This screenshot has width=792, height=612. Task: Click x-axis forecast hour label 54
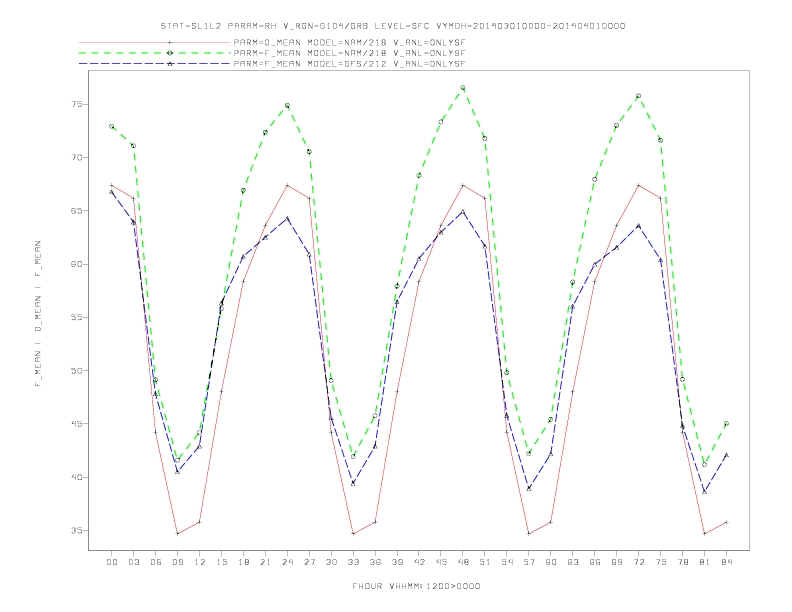507,562
